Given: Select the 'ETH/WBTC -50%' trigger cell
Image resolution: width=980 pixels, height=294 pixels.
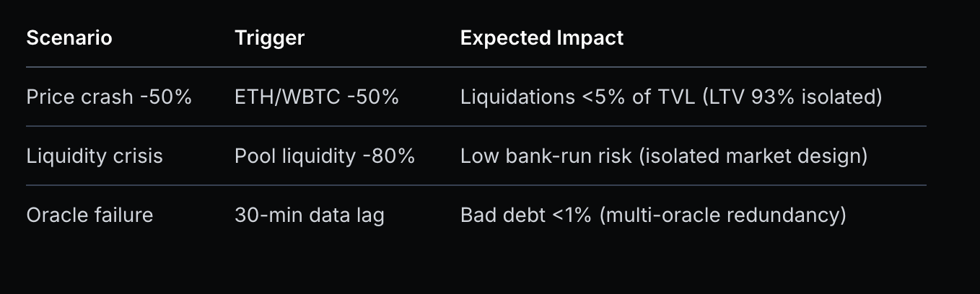Looking at the screenshot, I should click(317, 97).
